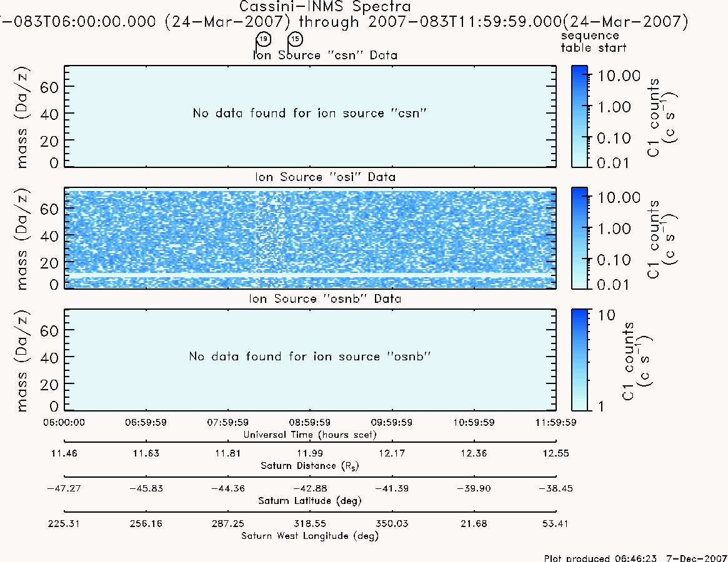728x562 pixels.
Task: Click the 11:59:59 time tick label
Action: point(556,422)
